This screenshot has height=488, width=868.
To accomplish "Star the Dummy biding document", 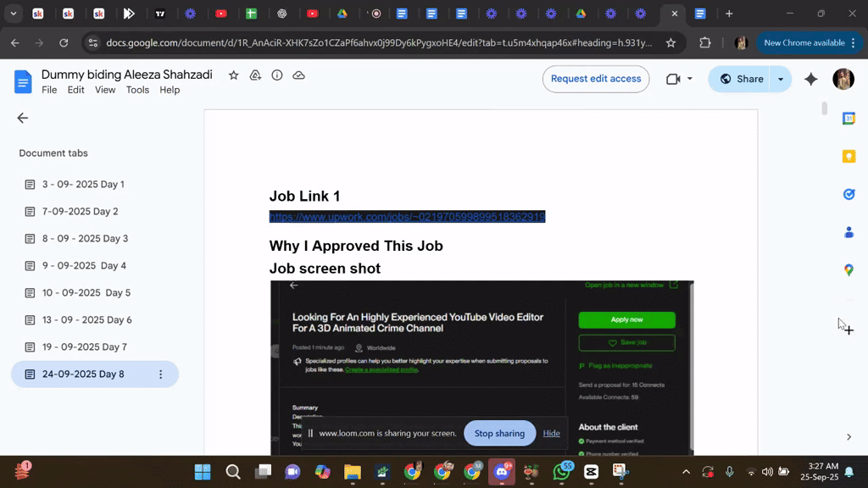I will 234,75.
